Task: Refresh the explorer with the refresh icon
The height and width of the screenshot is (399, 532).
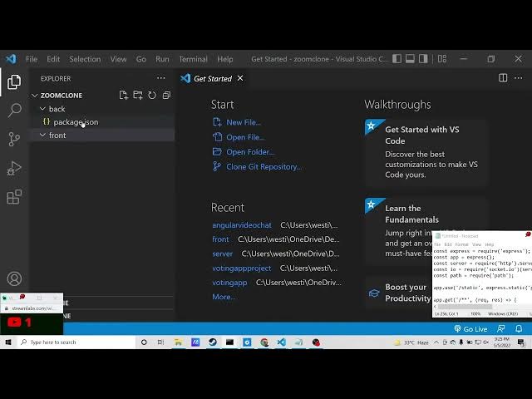Action: [x=152, y=96]
